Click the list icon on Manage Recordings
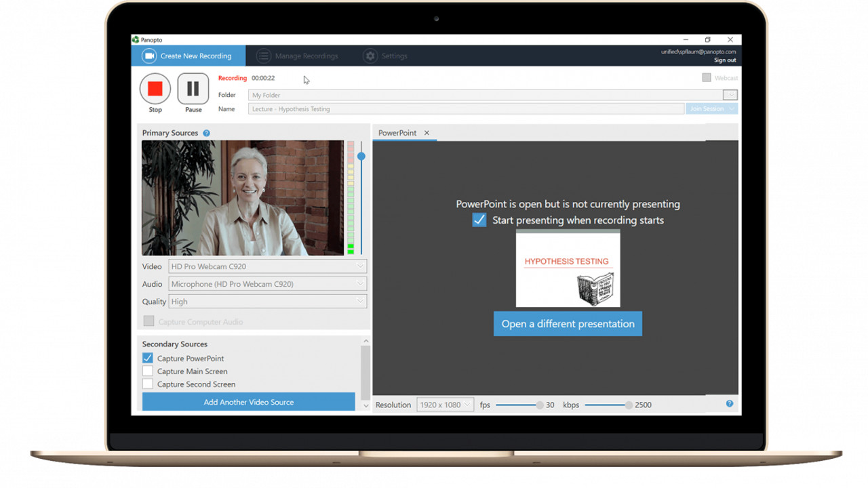The image size is (868, 488). click(x=263, y=56)
